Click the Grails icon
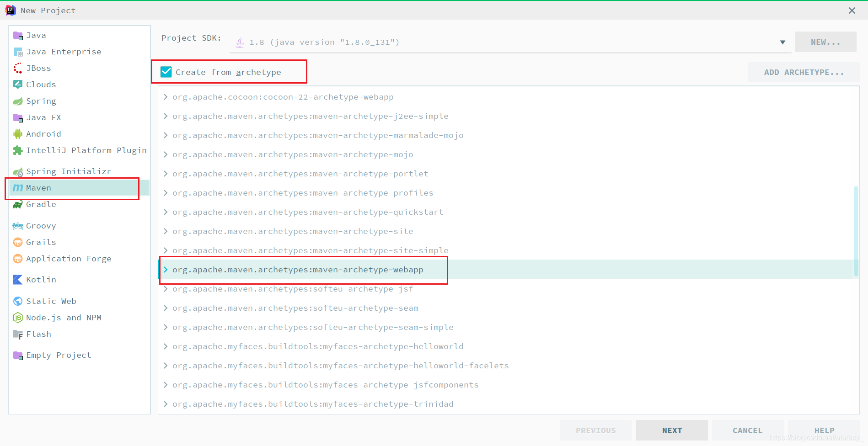868x446 pixels. tap(18, 242)
